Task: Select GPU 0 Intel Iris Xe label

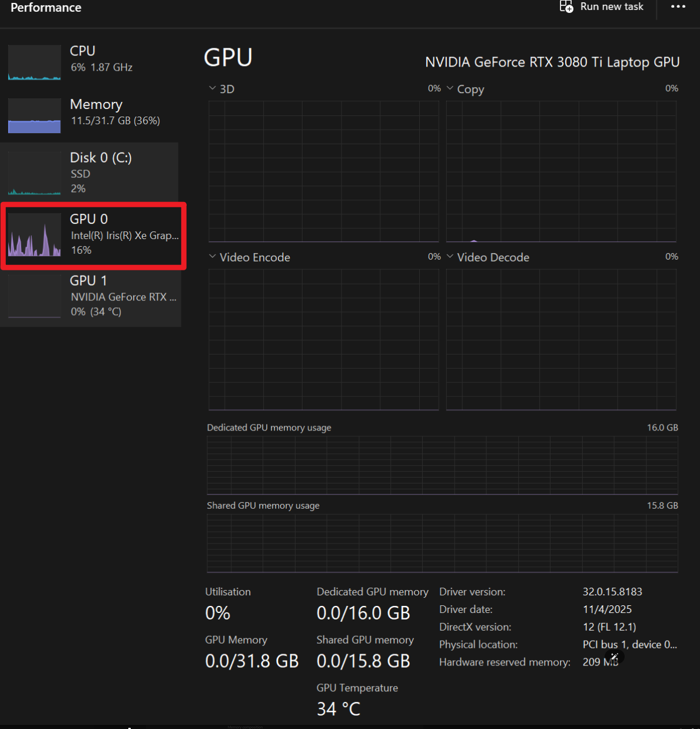Action: click(x=124, y=235)
